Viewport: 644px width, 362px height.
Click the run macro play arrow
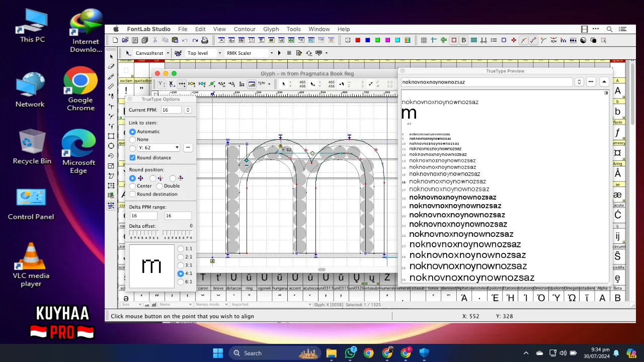tap(279, 53)
